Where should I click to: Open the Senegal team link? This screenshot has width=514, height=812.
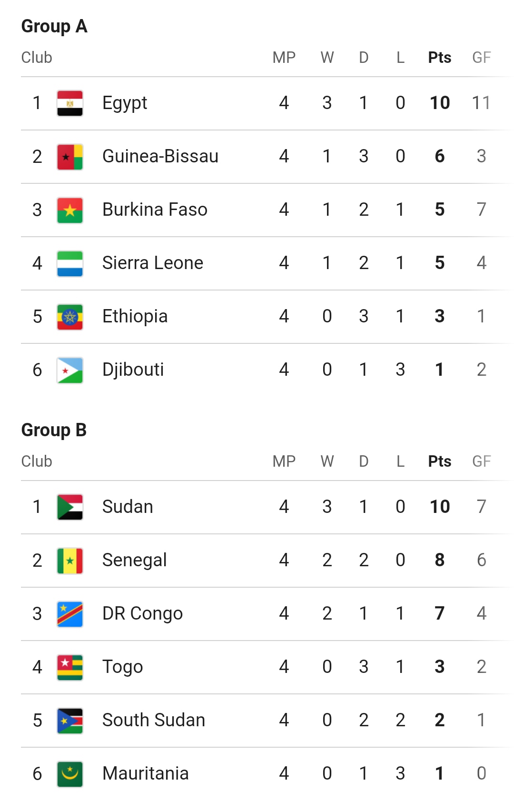pyautogui.click(x=134, y=561)
